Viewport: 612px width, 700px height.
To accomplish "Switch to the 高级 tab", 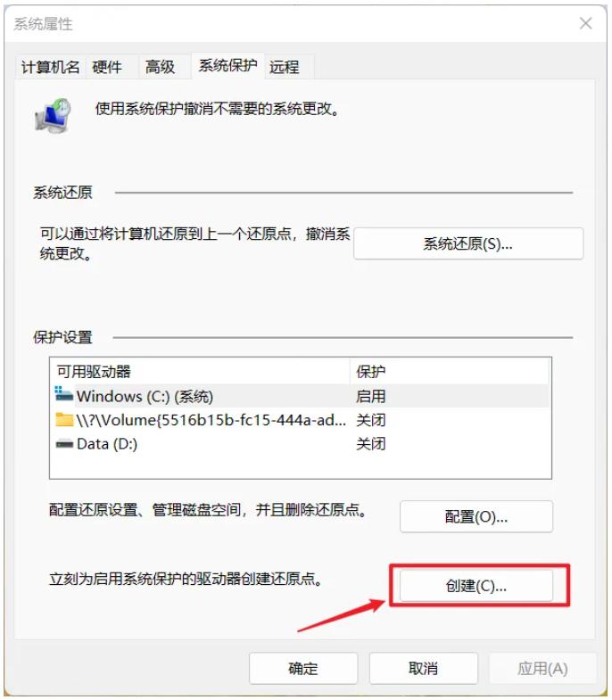I will (x=160, y=68).
